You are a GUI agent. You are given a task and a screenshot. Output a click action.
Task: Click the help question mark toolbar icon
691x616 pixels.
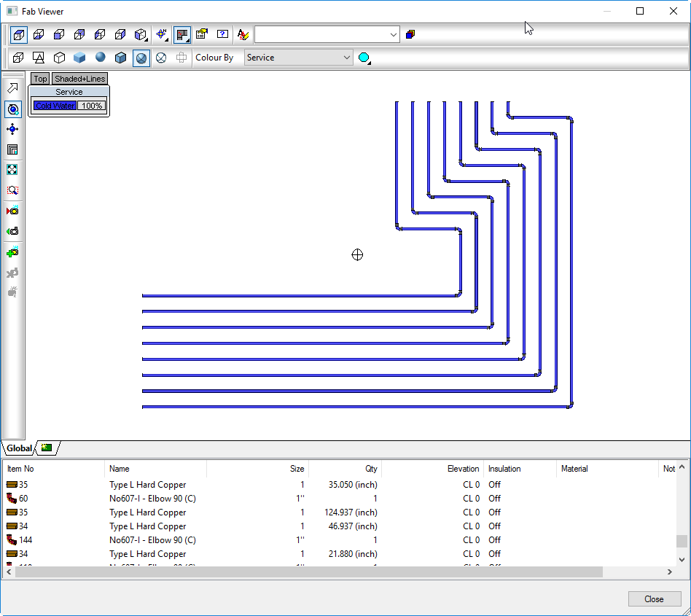[223, 34]
